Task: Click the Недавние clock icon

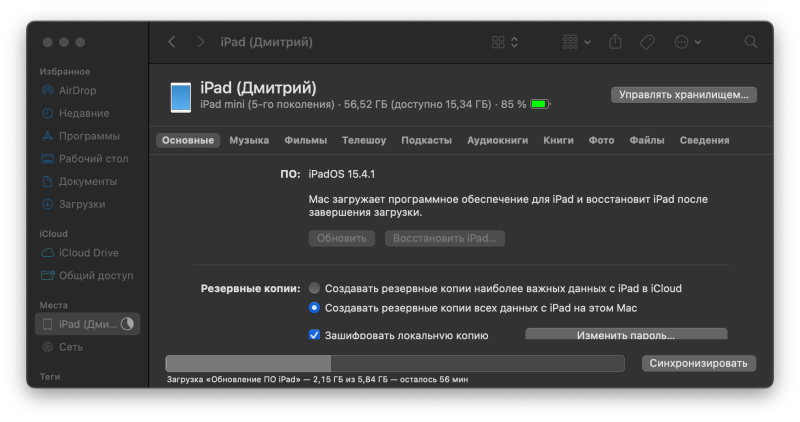Action: point(47,113)
